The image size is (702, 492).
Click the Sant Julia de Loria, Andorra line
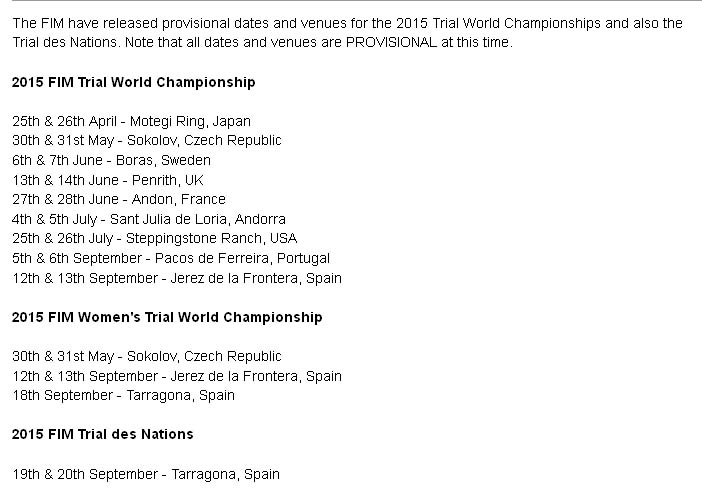click(149, 219)
